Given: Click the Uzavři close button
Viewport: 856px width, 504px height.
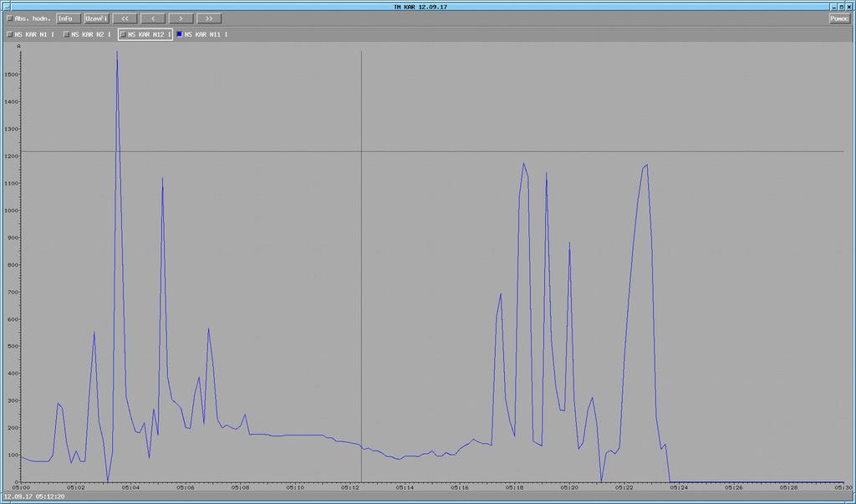Looking at the screenshot, I should (x=97, y=18).
